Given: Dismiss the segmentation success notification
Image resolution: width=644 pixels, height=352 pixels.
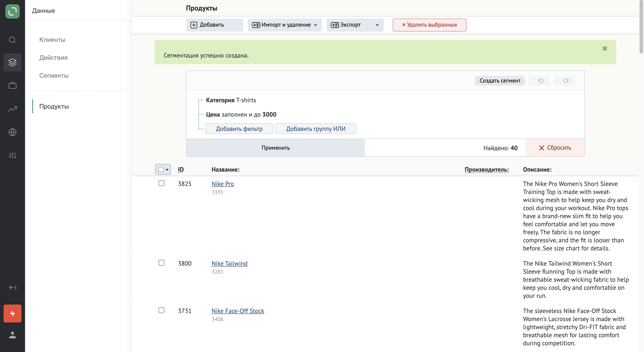Looking at the screenshot, I should point(604,48).
